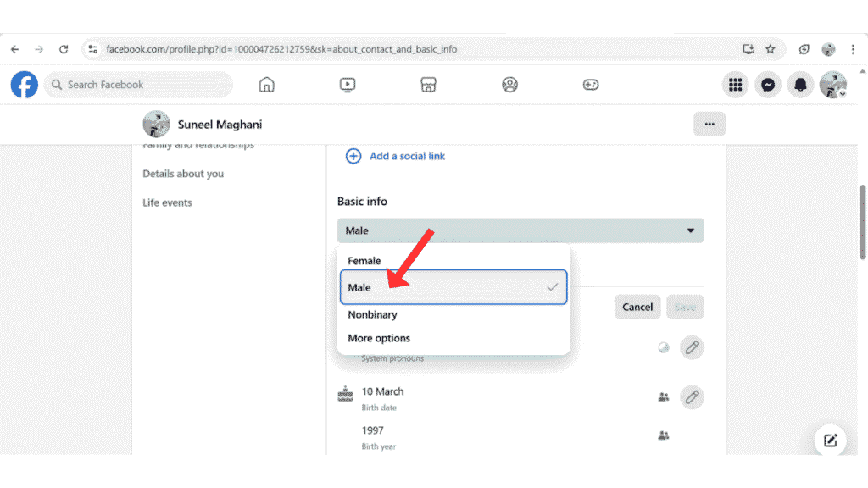
Task: Open Messenger from the top bar
Action: pyautogui.click(x=767, y=85)
